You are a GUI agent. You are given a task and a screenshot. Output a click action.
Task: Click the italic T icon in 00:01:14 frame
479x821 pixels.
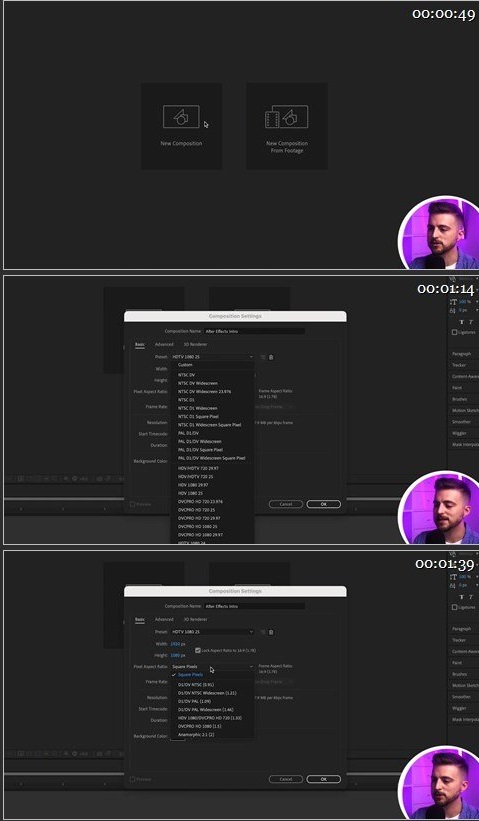click(470, 322)
